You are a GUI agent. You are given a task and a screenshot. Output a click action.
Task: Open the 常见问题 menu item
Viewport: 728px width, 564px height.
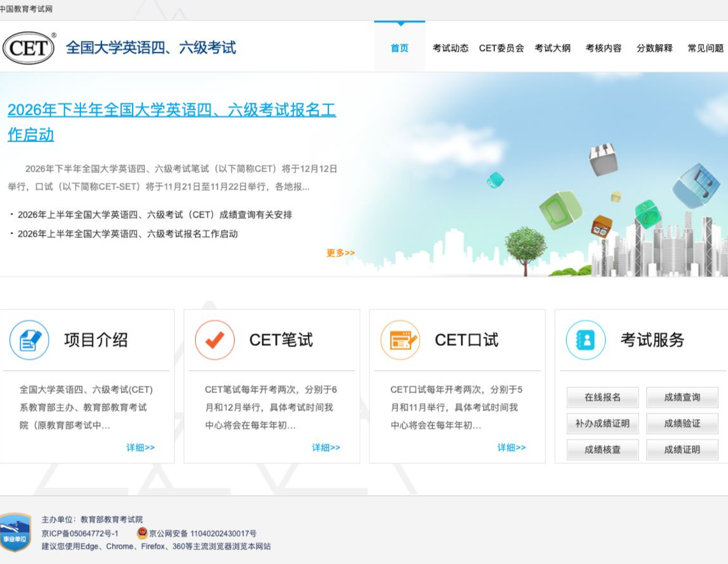click(706, 48)
